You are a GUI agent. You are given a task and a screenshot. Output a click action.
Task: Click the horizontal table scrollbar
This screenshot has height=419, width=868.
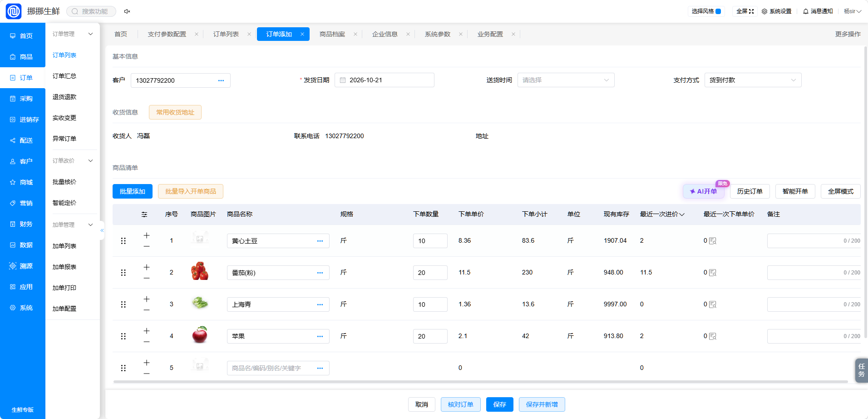(x=480, y=382)
